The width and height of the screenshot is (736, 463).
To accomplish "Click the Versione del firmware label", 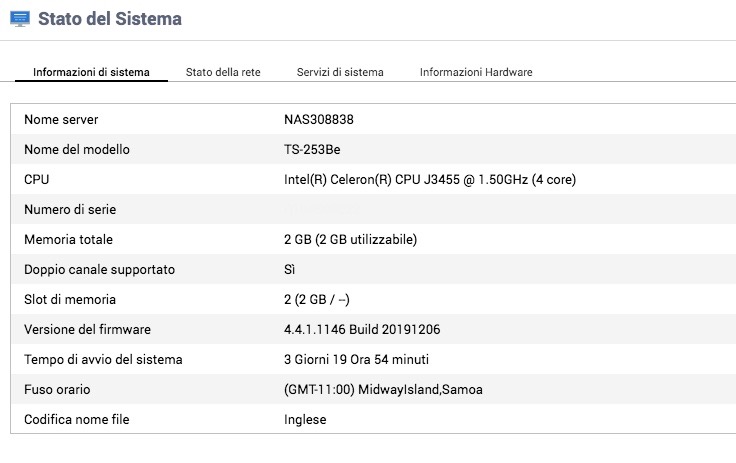I will point(87,330).
